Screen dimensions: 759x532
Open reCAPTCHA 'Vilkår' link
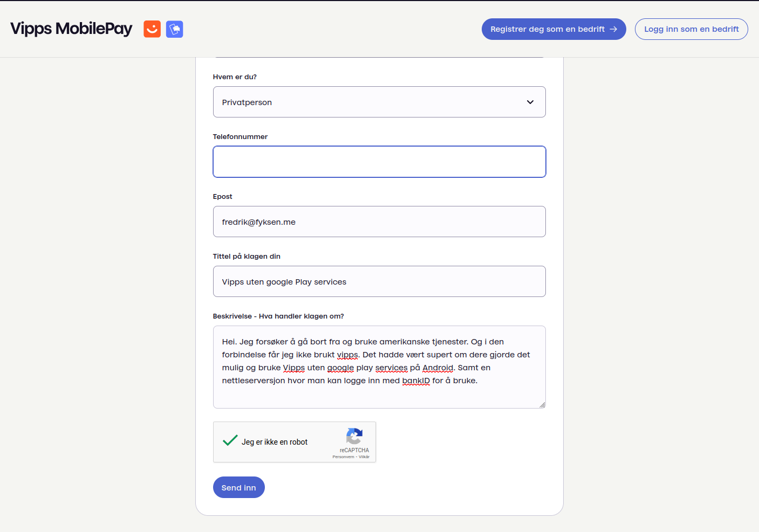coord(364,457)
